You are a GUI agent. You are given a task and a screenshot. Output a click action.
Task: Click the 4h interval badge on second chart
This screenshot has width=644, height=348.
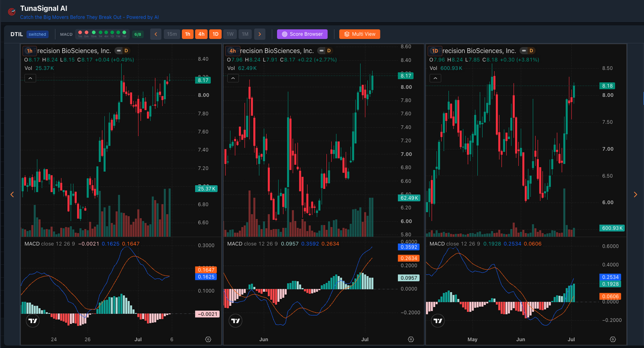pos(232,50)
